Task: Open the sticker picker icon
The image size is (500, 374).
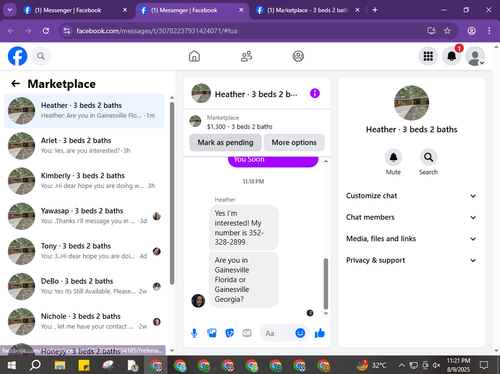Action: [x=229, y=333]
